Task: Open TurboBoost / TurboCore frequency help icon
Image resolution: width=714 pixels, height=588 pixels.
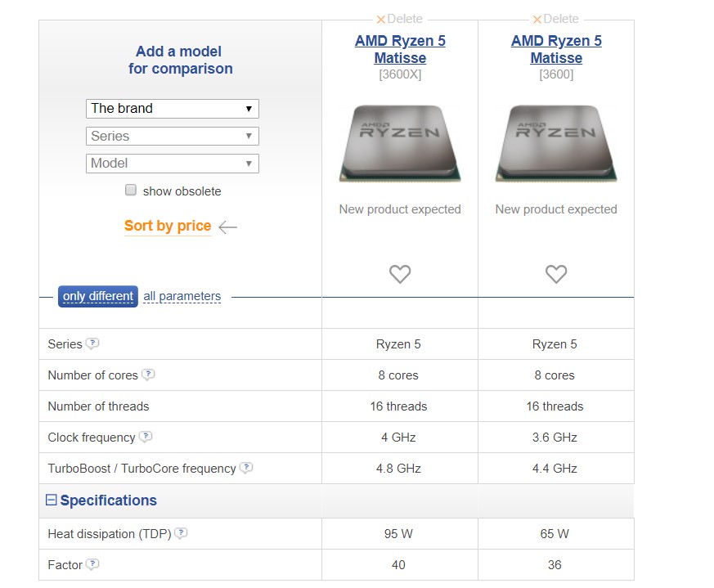Action: (246, 467)
